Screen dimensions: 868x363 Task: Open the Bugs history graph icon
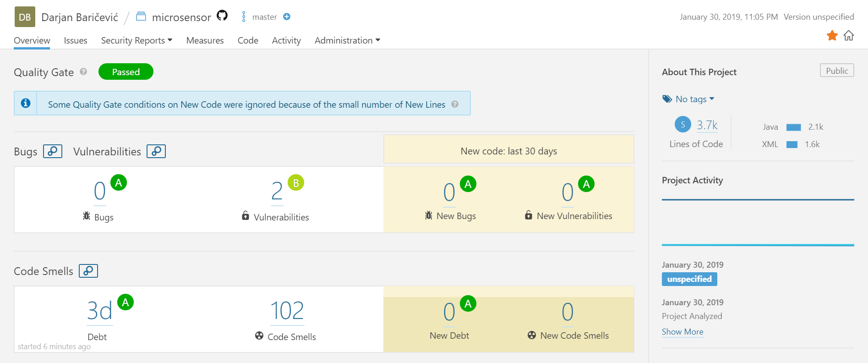[53, 151]
